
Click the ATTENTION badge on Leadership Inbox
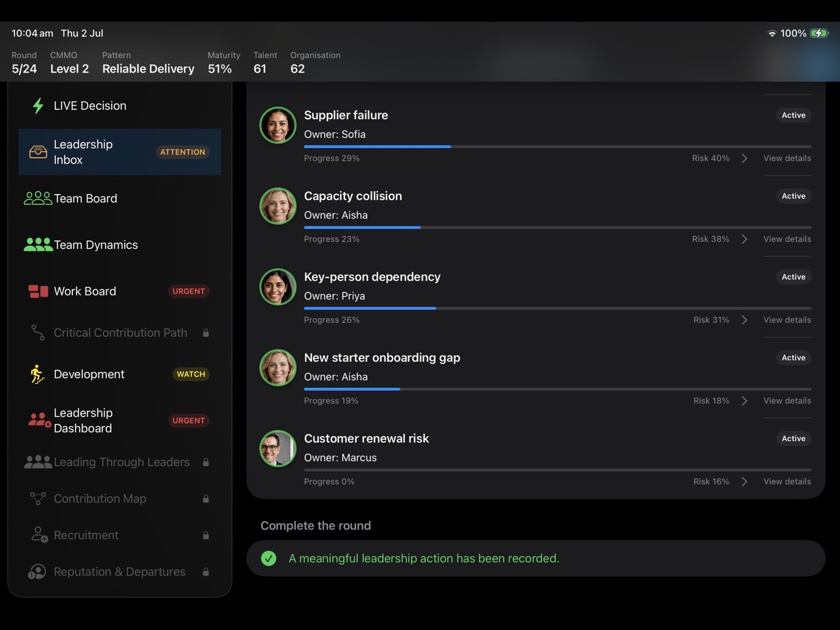[x=183, y=152]
